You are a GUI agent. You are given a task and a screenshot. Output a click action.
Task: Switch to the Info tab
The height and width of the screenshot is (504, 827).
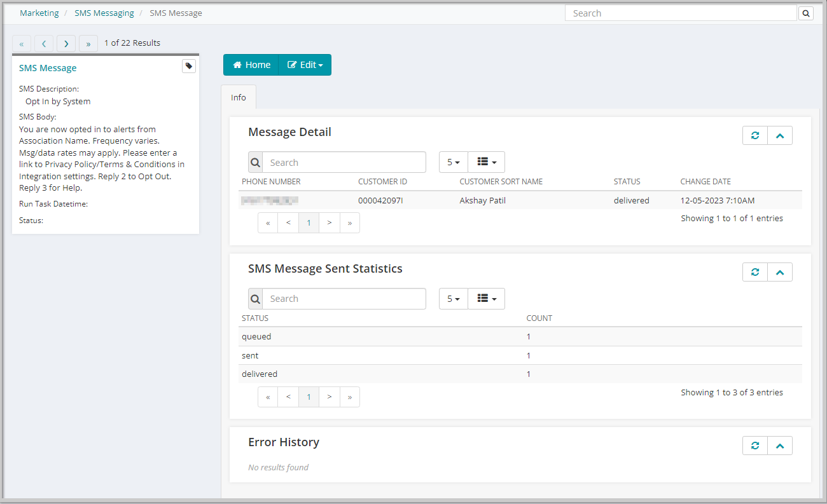pyautogui.click(x=238, y=97)
